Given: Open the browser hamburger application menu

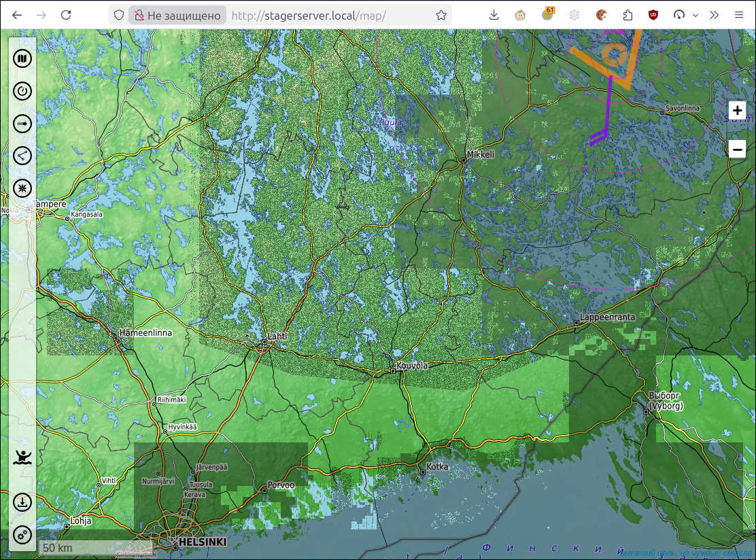Looking at the screenshot, I should 739,15.
